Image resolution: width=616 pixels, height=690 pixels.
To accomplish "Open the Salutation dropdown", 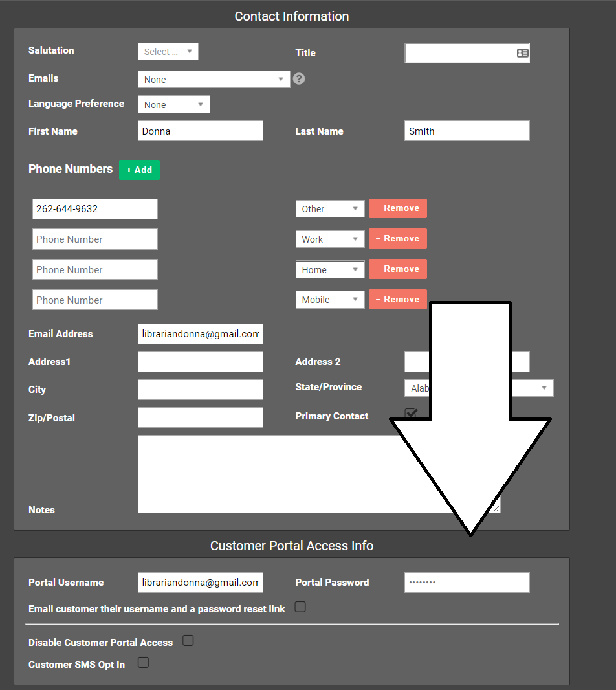I will pos(168,52).
